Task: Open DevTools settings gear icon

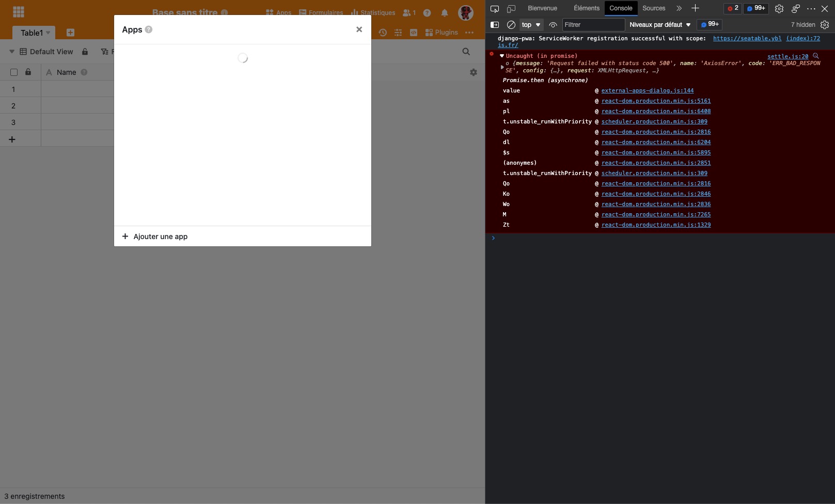Action: click(779, 9)
